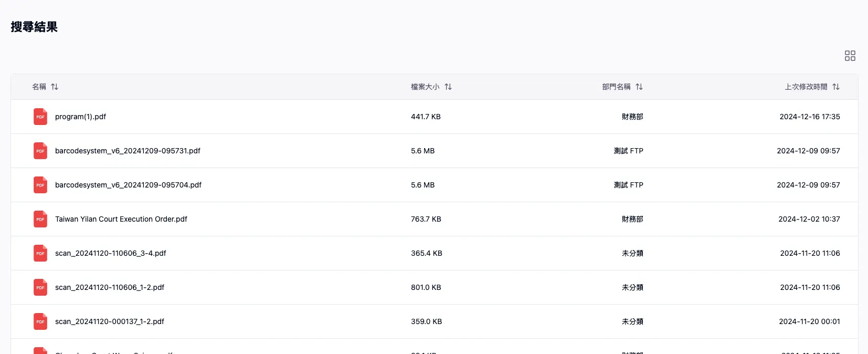Sort by 上次修改時間 column arrows
The height and width of the screenshot is (354, 868).
coord(836,87)
